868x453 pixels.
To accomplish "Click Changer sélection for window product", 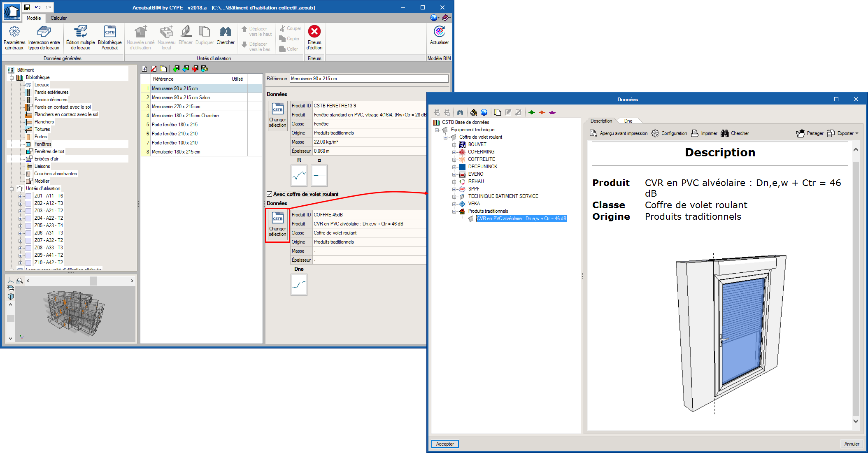I will click(x=278, y=116).
